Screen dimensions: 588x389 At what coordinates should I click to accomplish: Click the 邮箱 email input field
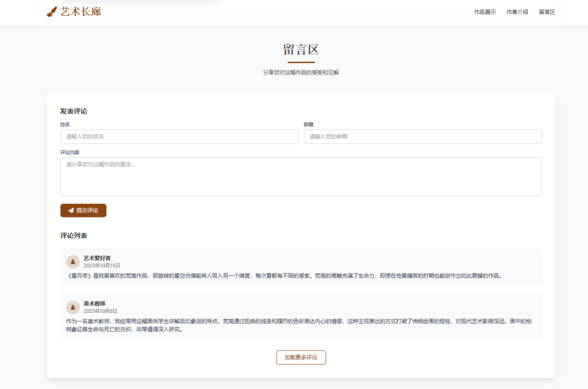[x=422, y=137]
